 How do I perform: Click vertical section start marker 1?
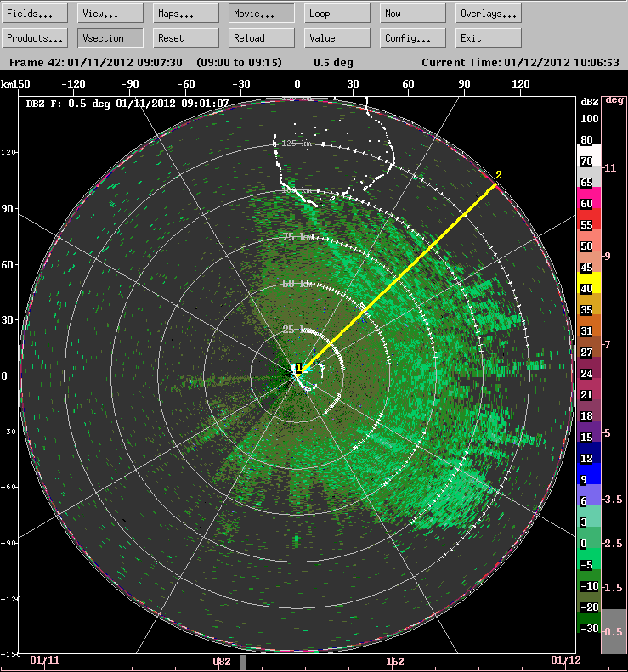tap(299, 367)
